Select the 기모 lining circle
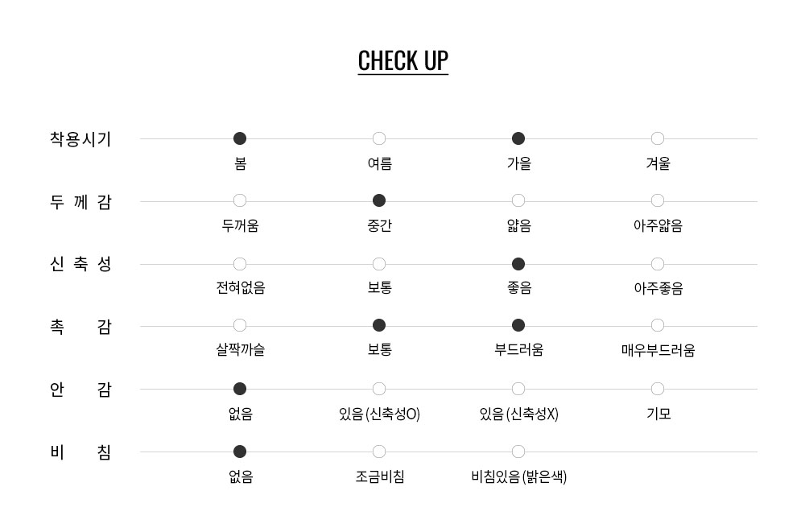The image size is (805, 532). pos(658,389)
